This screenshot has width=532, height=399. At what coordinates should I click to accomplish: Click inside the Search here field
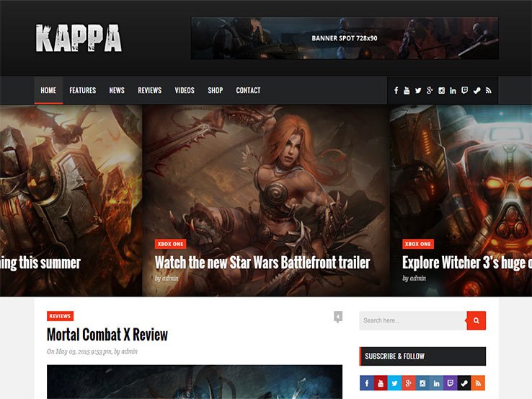[x=412, y=320]
